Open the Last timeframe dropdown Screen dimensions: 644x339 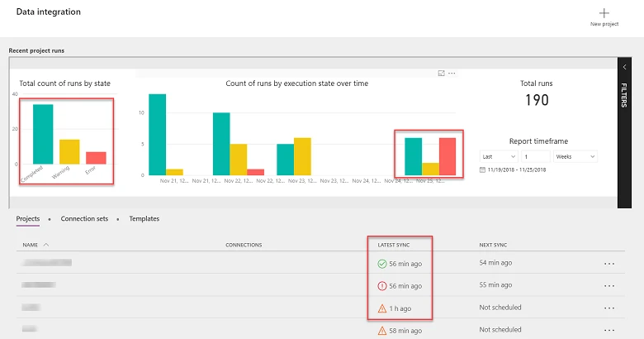(x=498, y=156)
